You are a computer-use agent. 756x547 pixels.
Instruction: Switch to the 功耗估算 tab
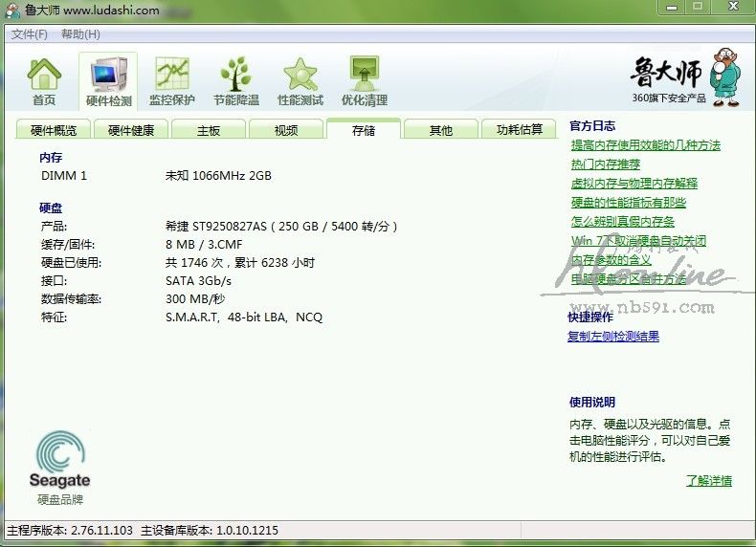[520, 130]
